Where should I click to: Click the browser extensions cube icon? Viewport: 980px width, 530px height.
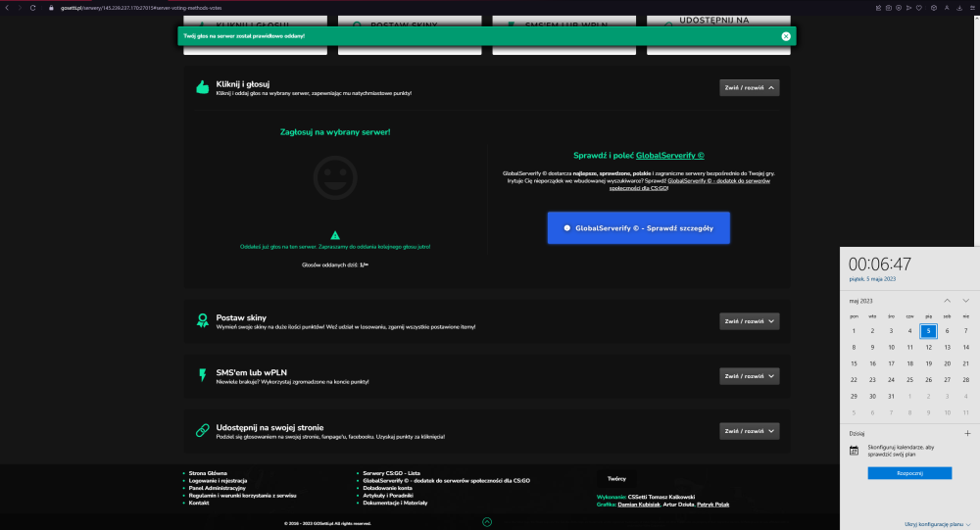click(x=934, y=8)
